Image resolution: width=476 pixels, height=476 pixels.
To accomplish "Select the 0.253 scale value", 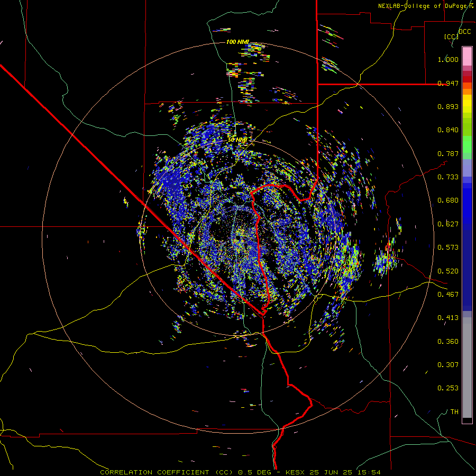I will point(448,388).
